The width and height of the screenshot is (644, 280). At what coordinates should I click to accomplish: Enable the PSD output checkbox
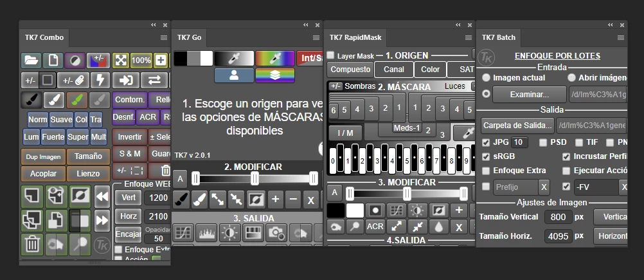[543, 143]
